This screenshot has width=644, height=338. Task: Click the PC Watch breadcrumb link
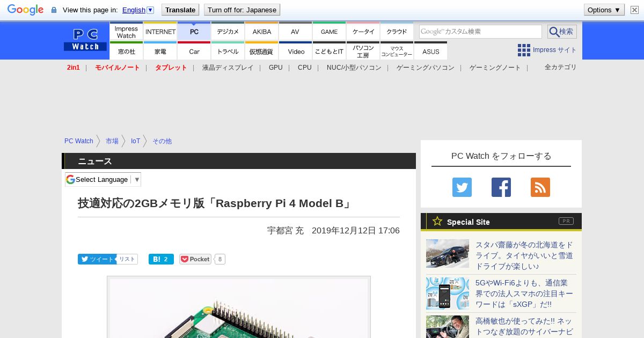(79, 141)
